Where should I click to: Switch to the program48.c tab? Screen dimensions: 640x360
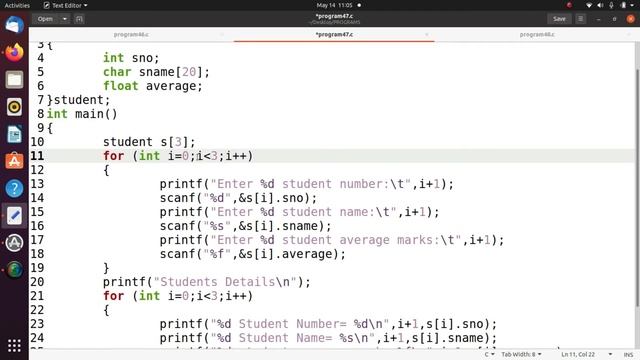537,35
